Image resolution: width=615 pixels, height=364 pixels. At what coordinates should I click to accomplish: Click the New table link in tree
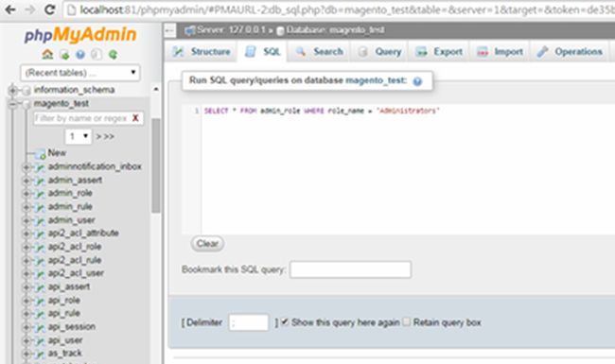(57, 153)
